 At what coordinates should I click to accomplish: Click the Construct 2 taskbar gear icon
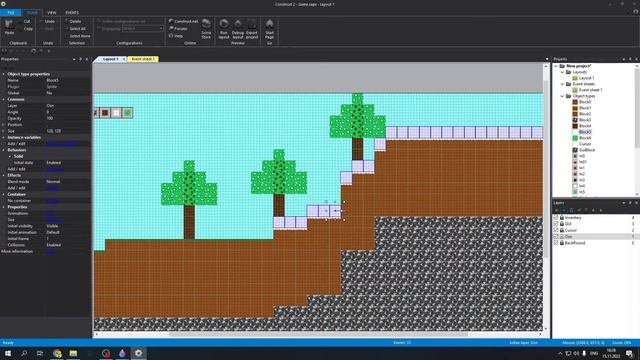[138, 353]
